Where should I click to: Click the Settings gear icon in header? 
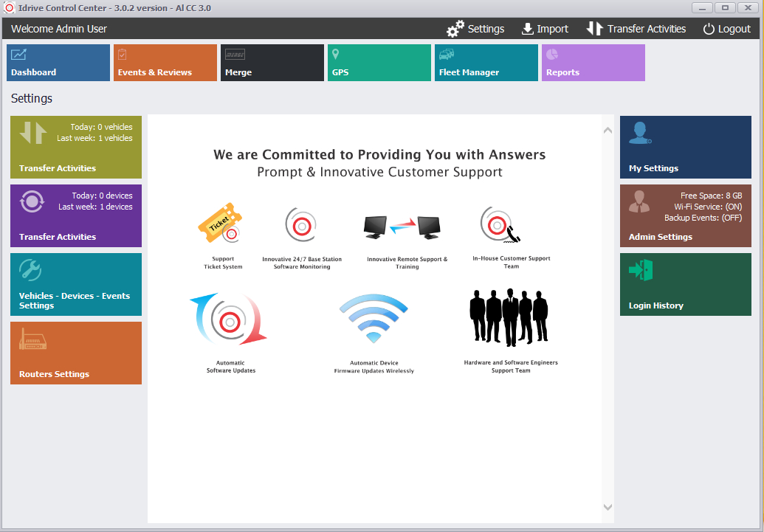455,29
